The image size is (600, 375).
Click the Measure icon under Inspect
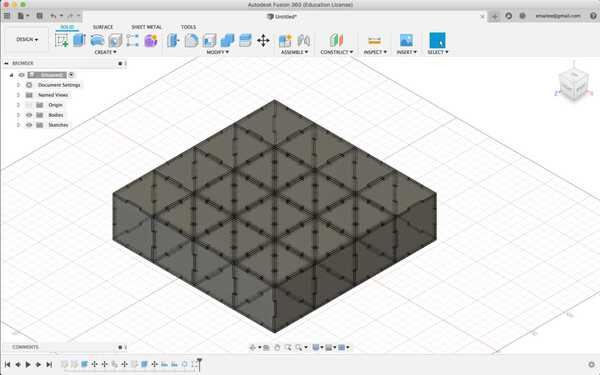point(375,41)
